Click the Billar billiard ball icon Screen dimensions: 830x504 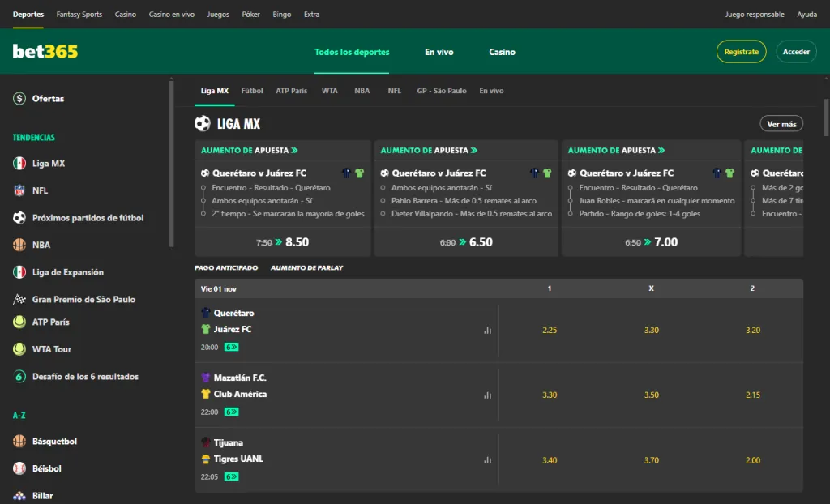20,494
